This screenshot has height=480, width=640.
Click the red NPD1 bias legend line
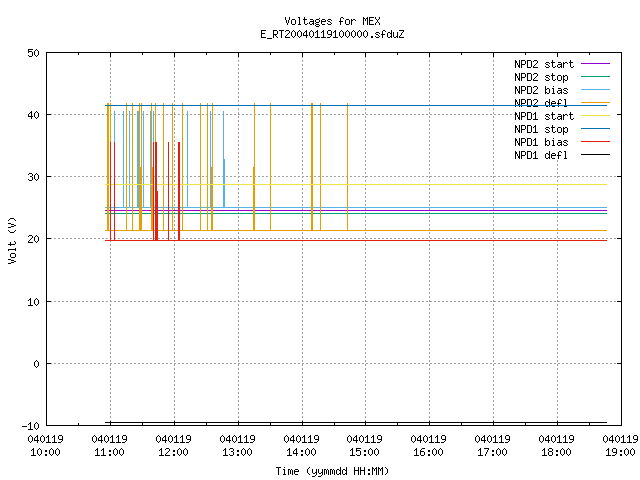[595, 142]
